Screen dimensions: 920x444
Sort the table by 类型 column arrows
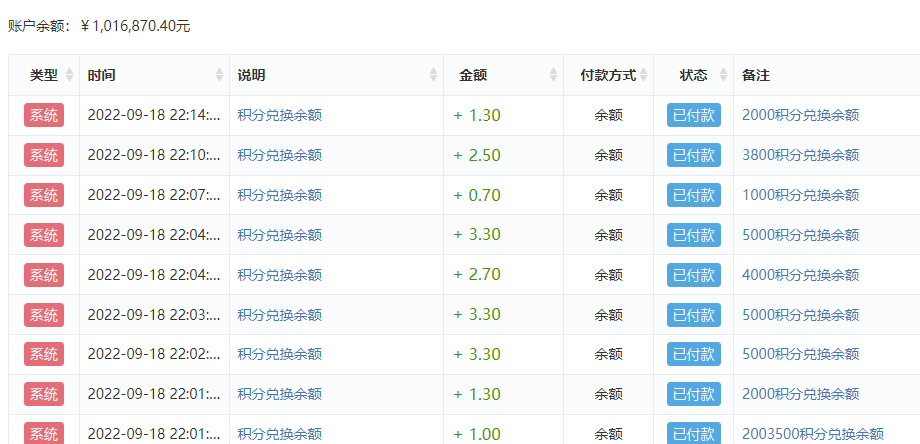click(x=69, y=75)
